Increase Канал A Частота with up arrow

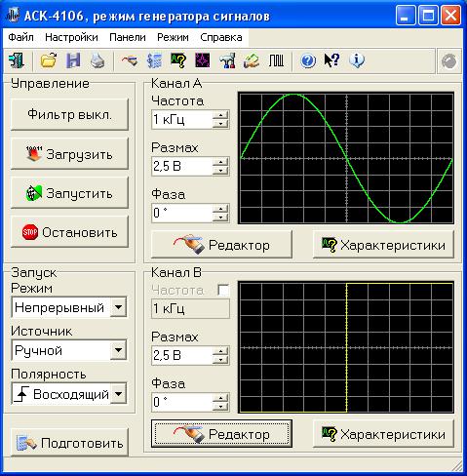(221, 115)
